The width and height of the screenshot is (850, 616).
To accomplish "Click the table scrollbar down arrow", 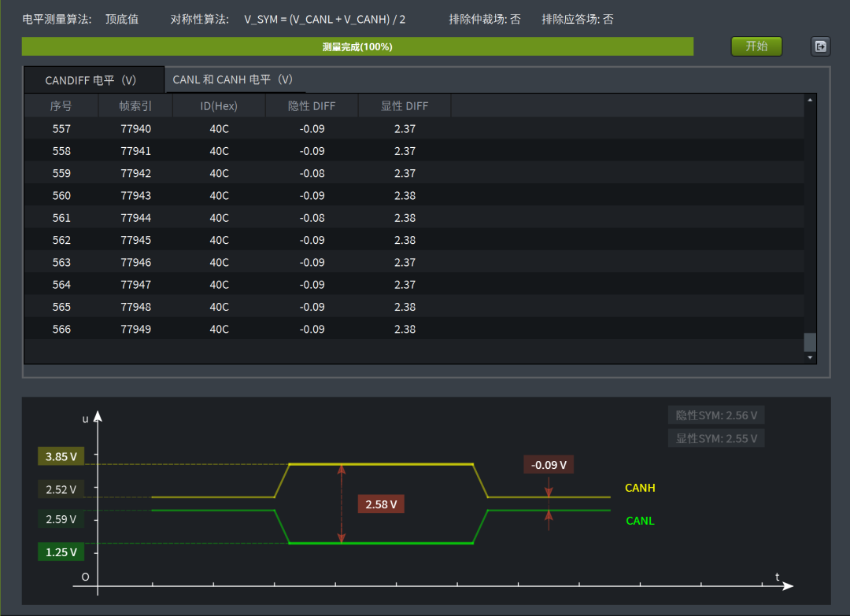I will 810,358.
